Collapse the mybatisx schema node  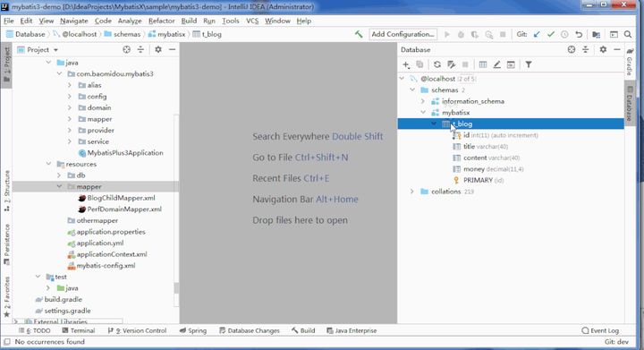(x=423, y=113)
